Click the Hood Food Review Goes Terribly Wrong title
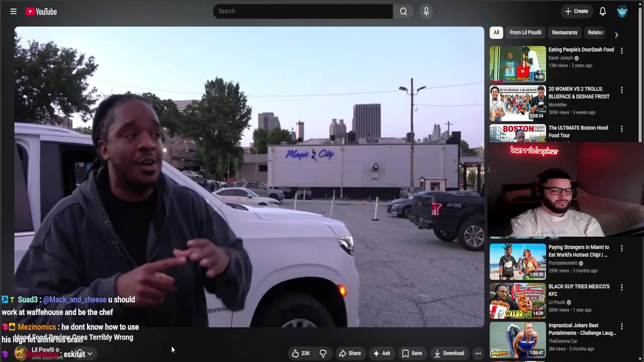The image size is (644, 362). click(x=74, y=337)
